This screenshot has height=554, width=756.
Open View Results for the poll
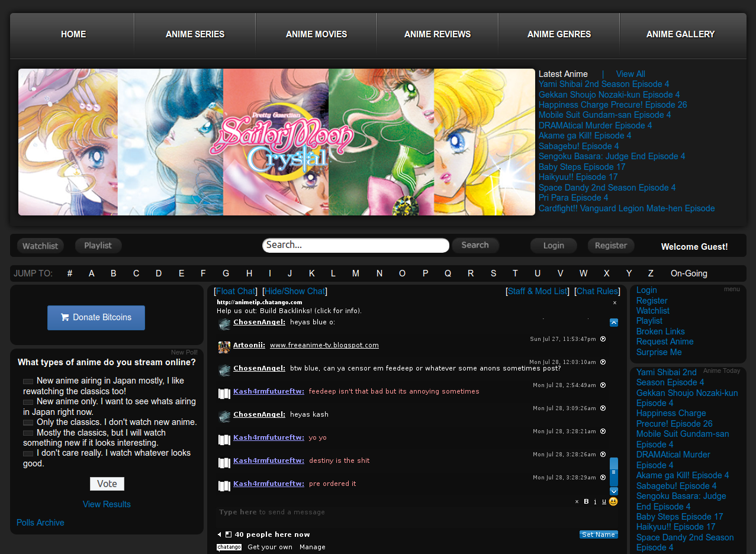(107, 504)
